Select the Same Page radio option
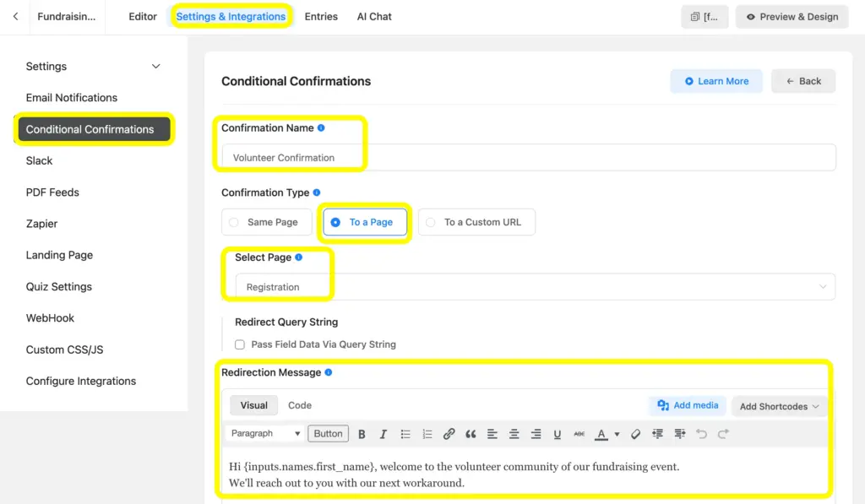 pyautogui.click(x=266, y=222)
